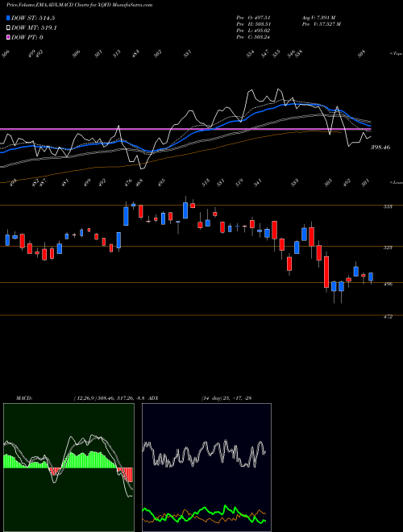
Task: Click the chart title mentioning MunafaSutra.com
Action: click(x=79, y=5)
